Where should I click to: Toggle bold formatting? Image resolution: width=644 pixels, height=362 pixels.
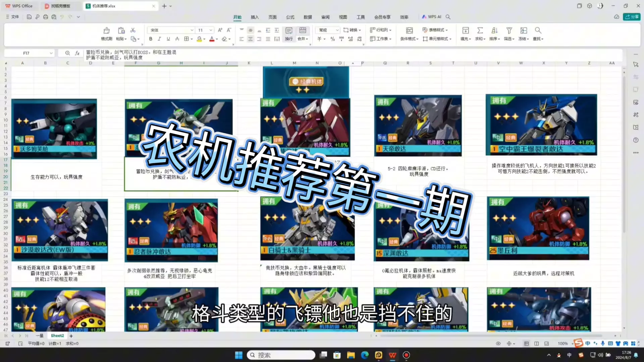click(151, 39)
